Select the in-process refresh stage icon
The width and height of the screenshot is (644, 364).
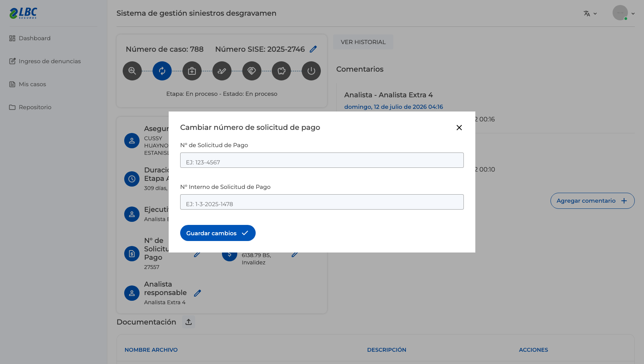[x=162, y=71]
